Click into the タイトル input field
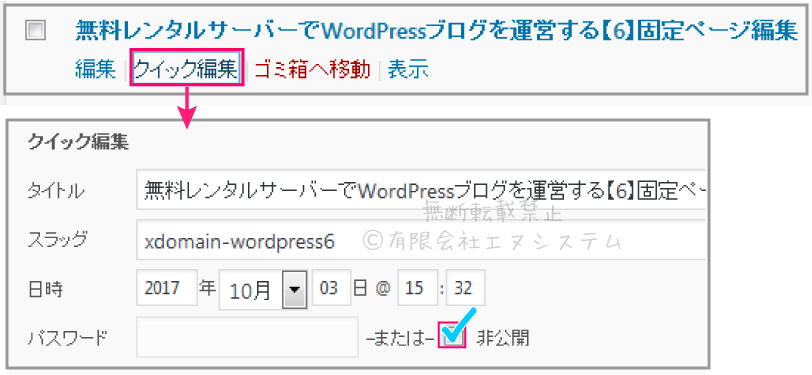 422,189
